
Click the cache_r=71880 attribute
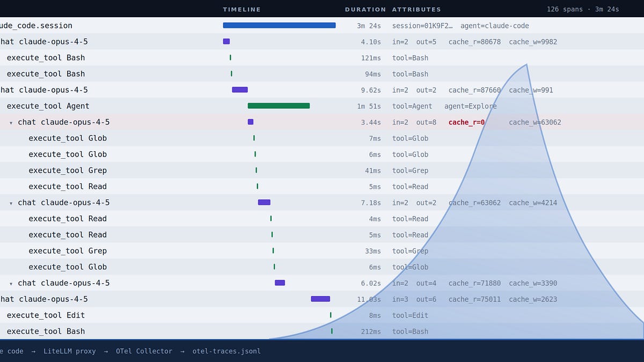click(474, 283)
